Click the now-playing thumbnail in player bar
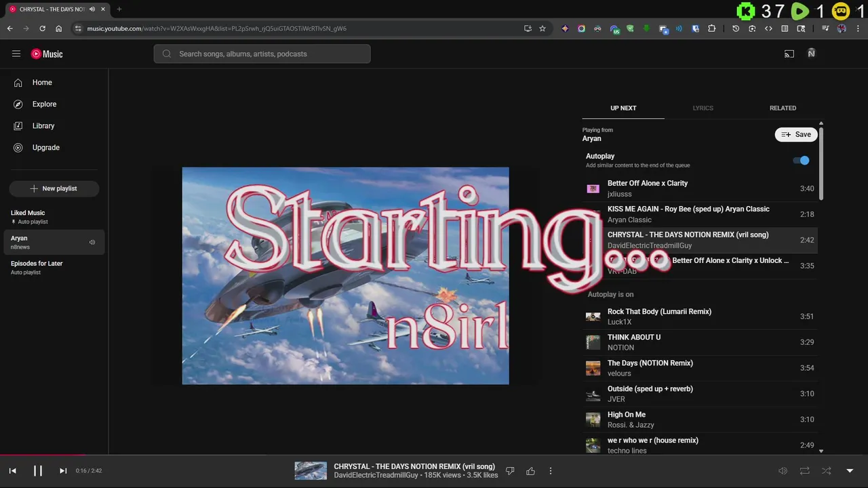This screenshot has width=868, height=488. pos(311,470)
